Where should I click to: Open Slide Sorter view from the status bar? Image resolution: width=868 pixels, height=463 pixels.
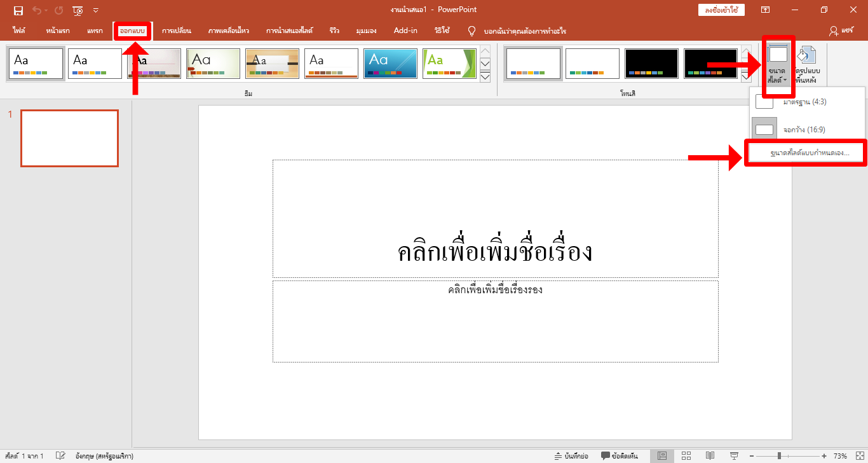[686, 455]
